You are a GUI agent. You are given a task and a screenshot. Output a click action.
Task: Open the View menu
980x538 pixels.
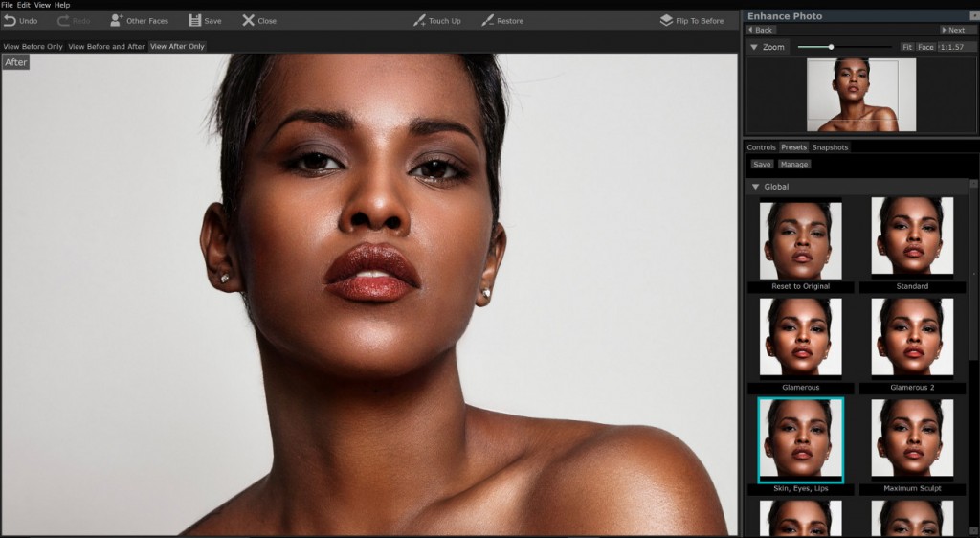pos(42,5)
